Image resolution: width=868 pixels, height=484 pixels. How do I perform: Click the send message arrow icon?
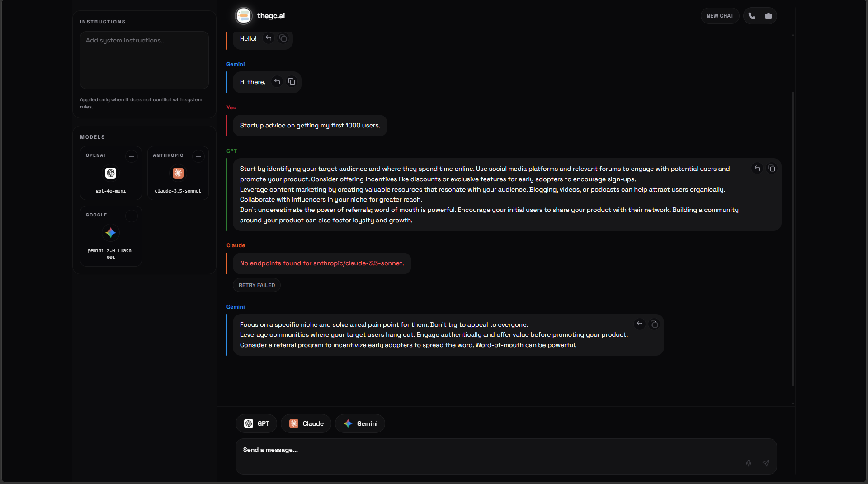[x=766, y=463]
